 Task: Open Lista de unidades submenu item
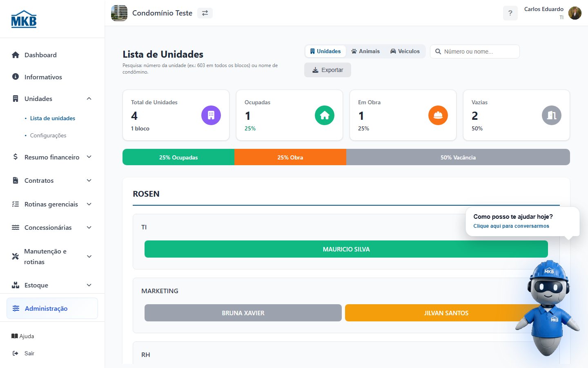click(x=53, y=118)
